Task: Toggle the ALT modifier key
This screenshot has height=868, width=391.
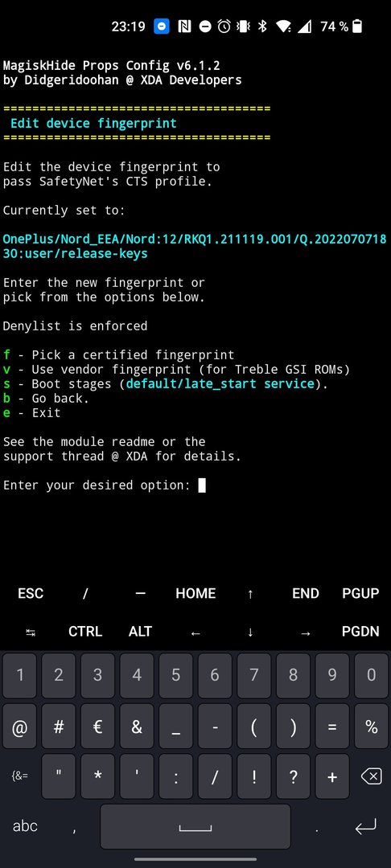Action: point(140,632)
